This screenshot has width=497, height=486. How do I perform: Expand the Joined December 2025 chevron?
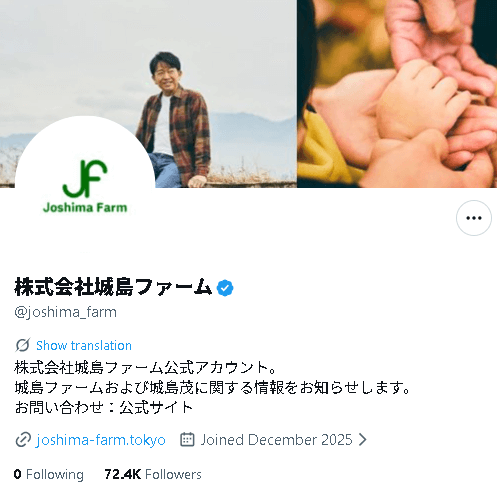click(x=363, y=440)
